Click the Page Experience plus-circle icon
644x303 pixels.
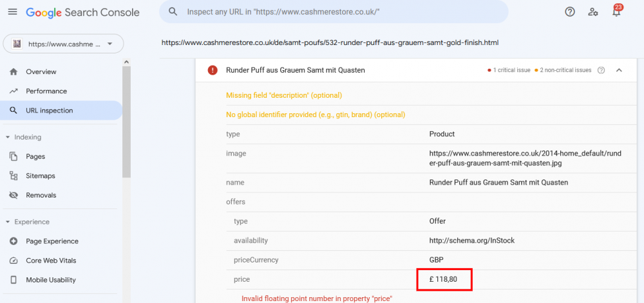14,241
